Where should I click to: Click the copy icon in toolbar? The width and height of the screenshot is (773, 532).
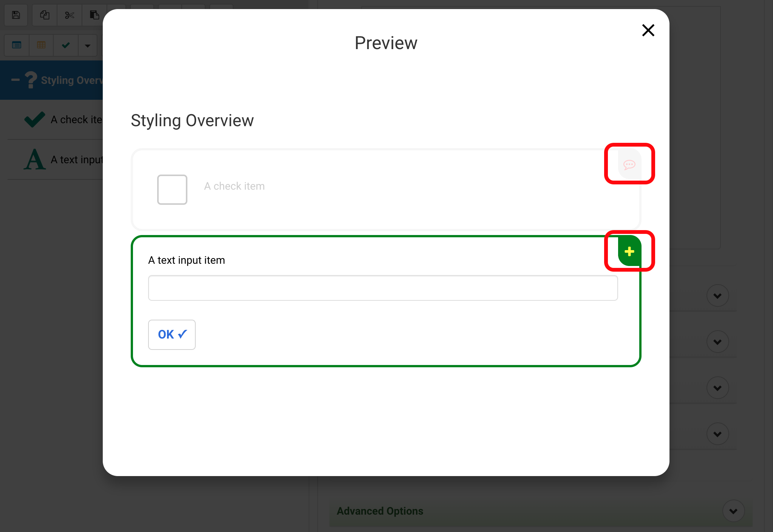tap(45, 15)
